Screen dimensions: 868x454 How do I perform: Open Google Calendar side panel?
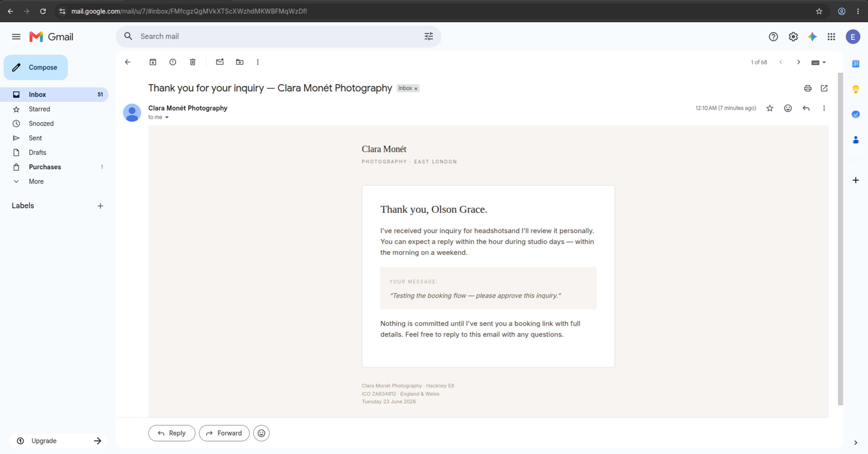pos(856,64)
